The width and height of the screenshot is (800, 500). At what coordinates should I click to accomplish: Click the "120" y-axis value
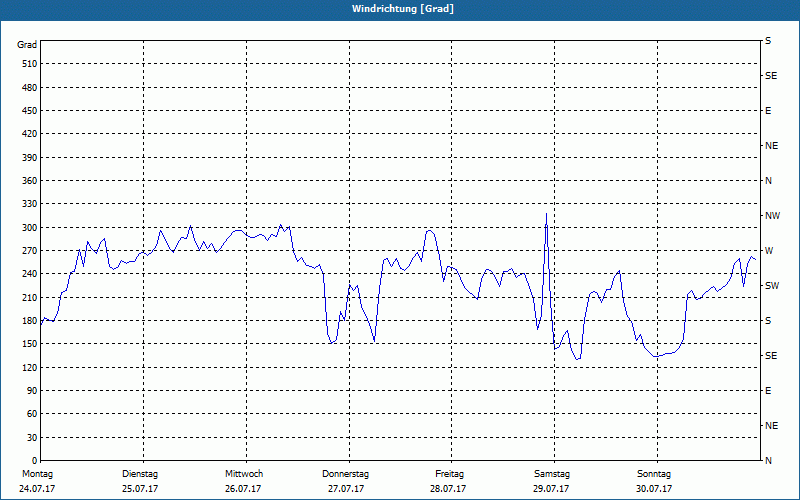[30, 367]
